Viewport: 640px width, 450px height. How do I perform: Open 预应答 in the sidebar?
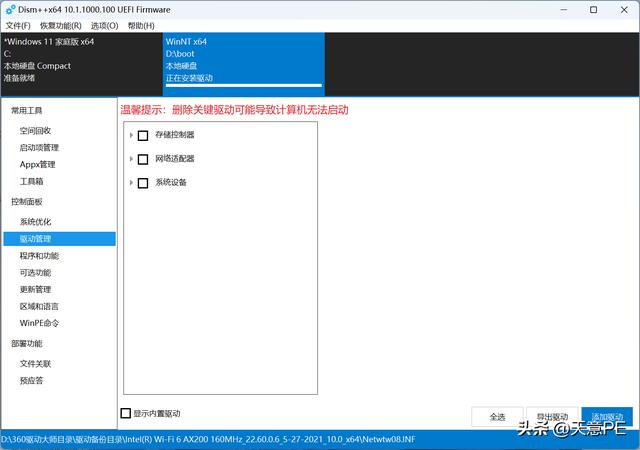coord(31,381)
